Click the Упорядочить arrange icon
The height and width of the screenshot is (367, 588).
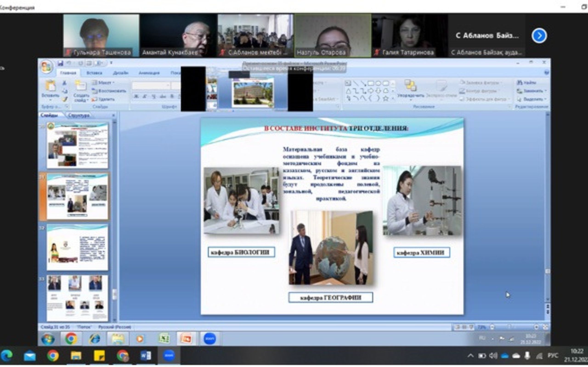pos(410,86)
